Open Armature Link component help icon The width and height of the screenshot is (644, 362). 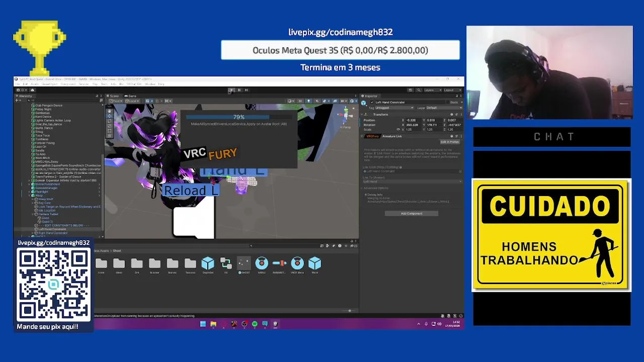pyautogui.click(x=451, y=136)
